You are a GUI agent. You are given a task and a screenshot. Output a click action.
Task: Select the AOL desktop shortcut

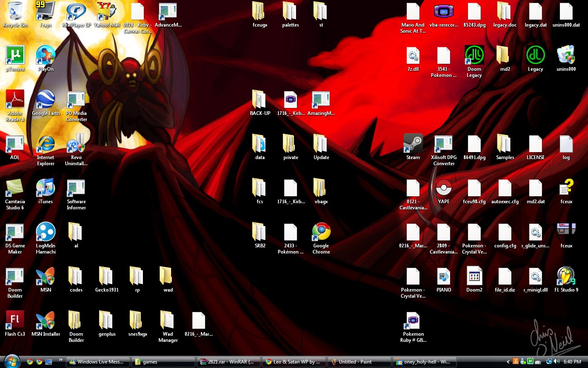coord(15,147)
